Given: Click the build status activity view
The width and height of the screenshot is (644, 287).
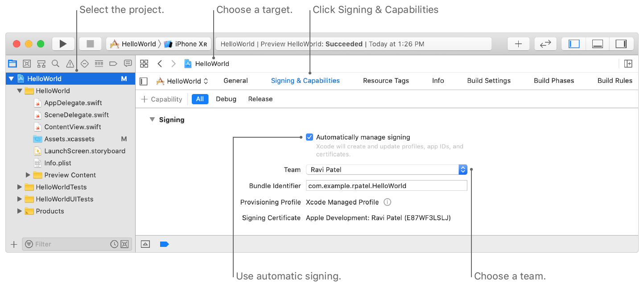Looking at the screenshot, I should click(353, 44).
